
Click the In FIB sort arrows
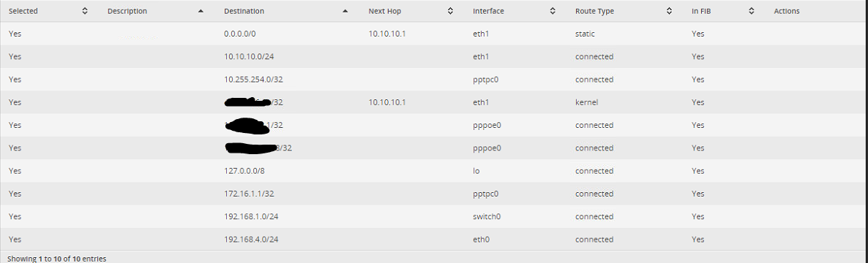pos(752,11)
